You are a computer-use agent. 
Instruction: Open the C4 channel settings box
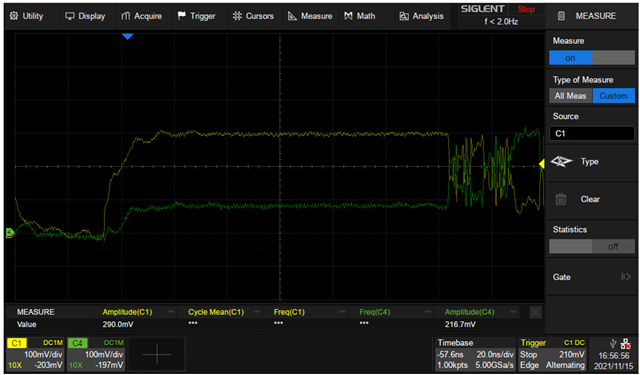96,354
